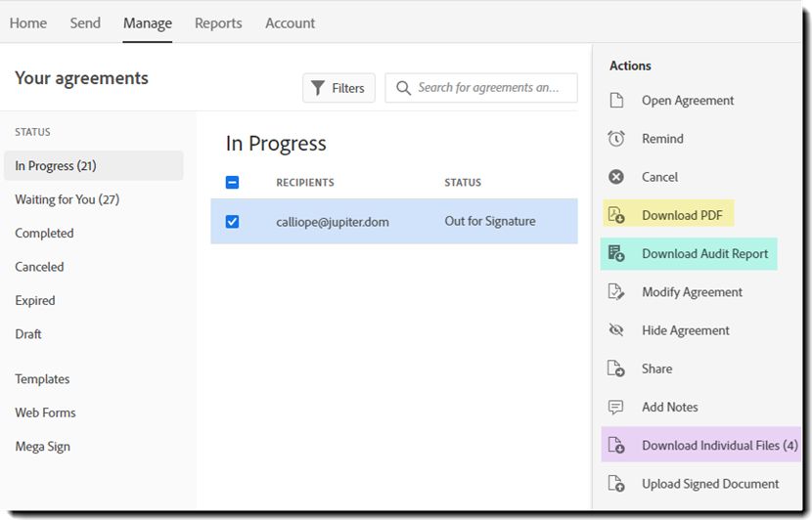
Task: Click the Share document icon
Action: click(x=616, y=368)
